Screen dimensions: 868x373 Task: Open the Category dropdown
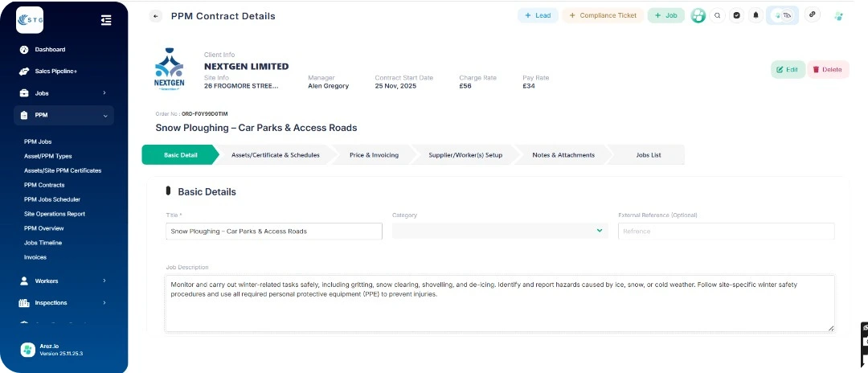499,231
